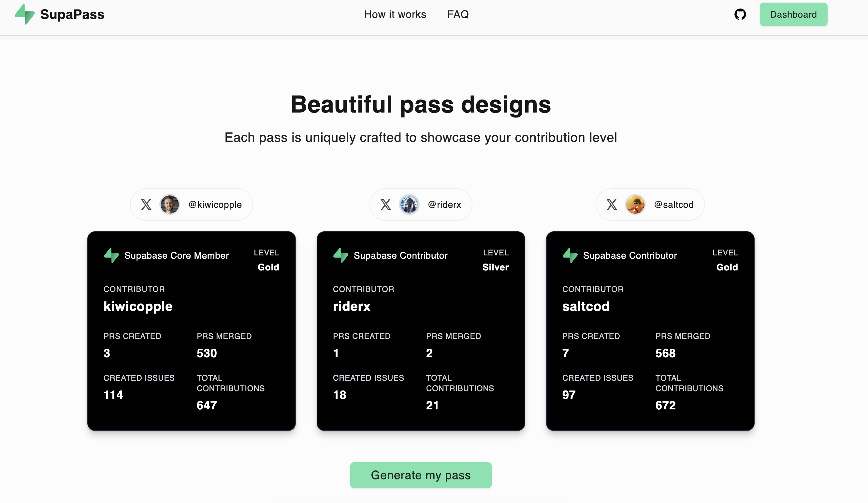The height and width of the screenshot is (503, 868).
Task: Open saltcod's profile avatar
Action: point(635,205)
